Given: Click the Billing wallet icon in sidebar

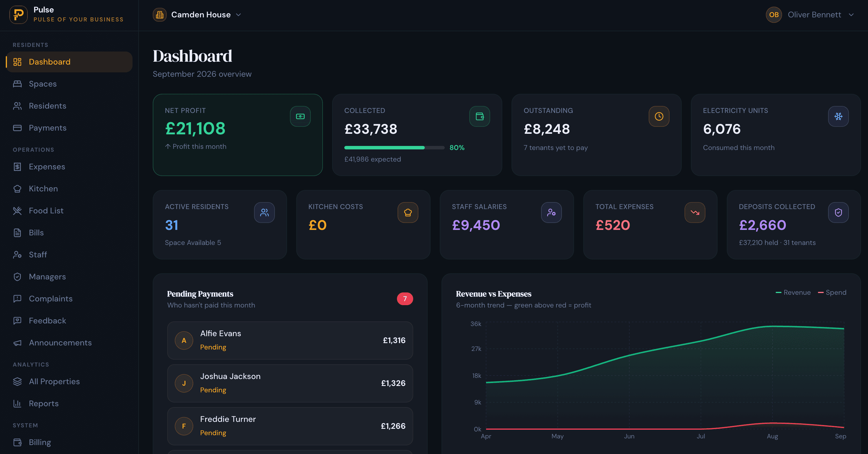Looking at the screenshot, I should tap(17, 442).
